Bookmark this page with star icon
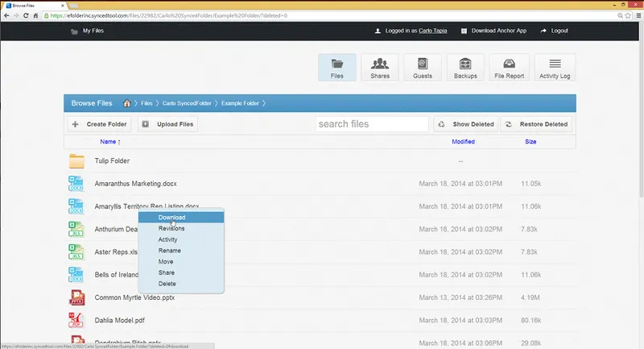 pos(628,15)
